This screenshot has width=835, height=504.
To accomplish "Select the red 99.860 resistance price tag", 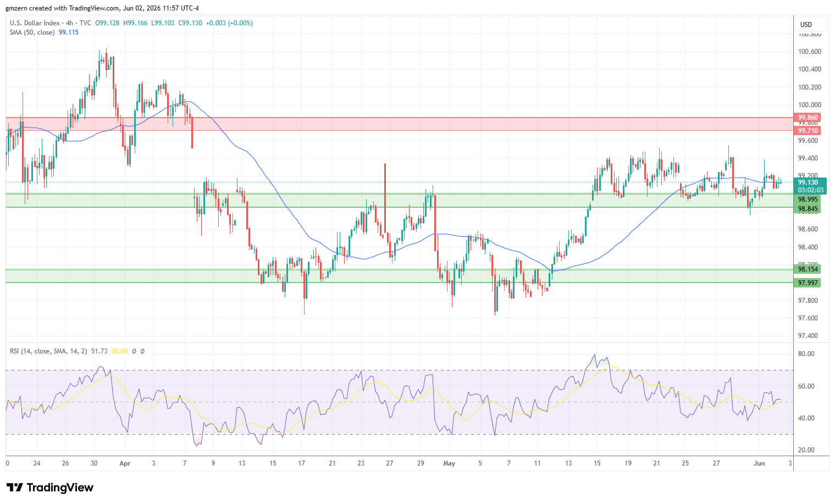I will [x=808, y=118].
